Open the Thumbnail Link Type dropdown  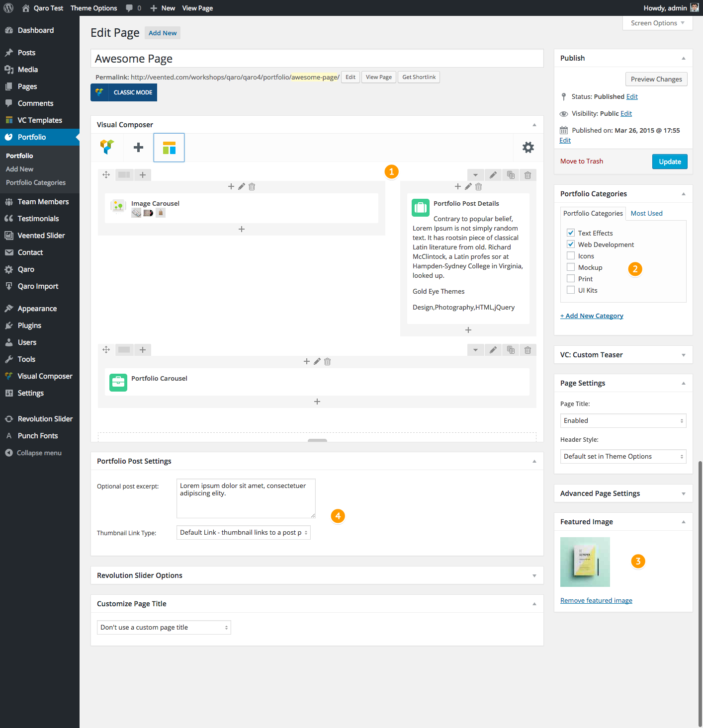(243, 533)
